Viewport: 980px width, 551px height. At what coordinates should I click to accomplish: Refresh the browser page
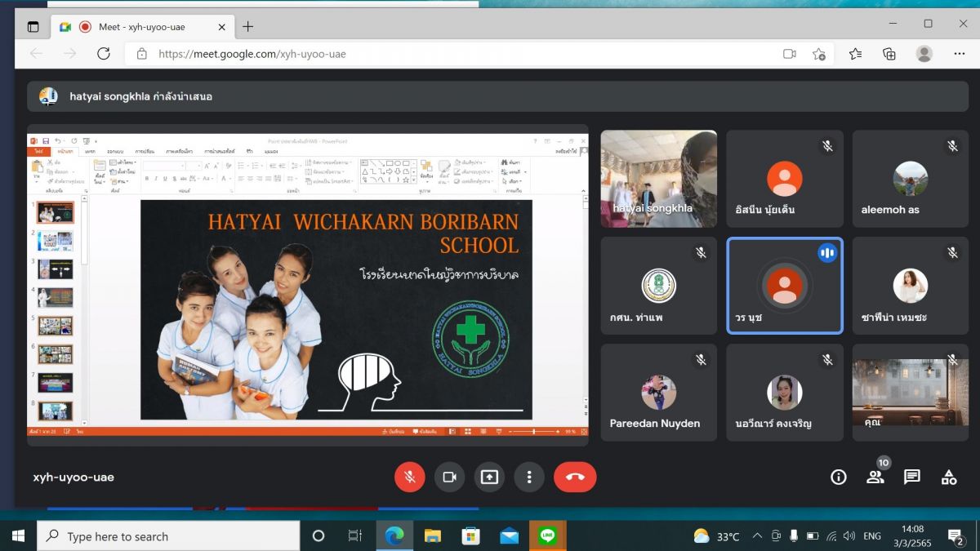point(104,54)
